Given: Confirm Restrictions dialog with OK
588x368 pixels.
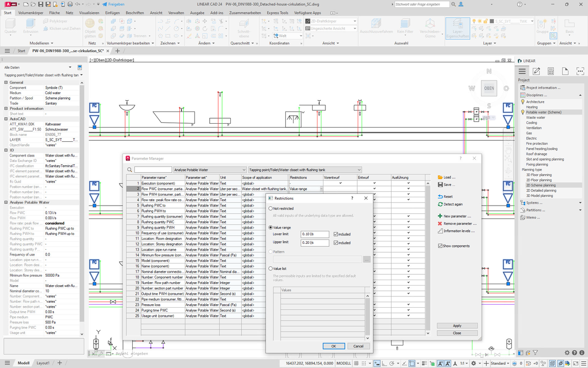Looking at the screenshot, I should (x=334, y=346).
